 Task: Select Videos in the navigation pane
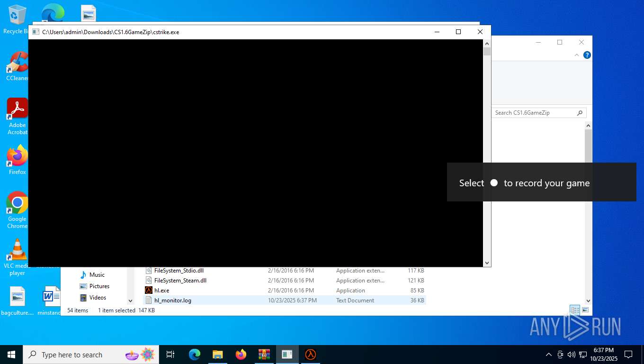(x=98, y=298)
